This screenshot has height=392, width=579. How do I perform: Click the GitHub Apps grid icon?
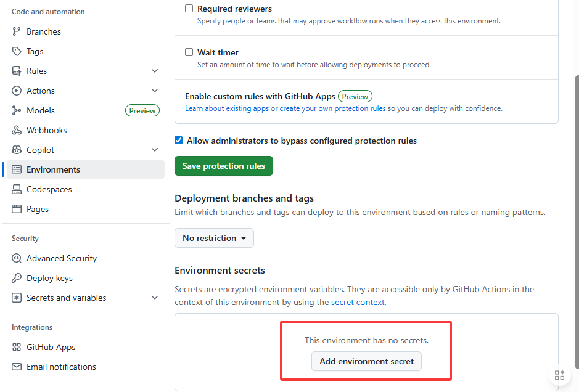click(16, 347)
